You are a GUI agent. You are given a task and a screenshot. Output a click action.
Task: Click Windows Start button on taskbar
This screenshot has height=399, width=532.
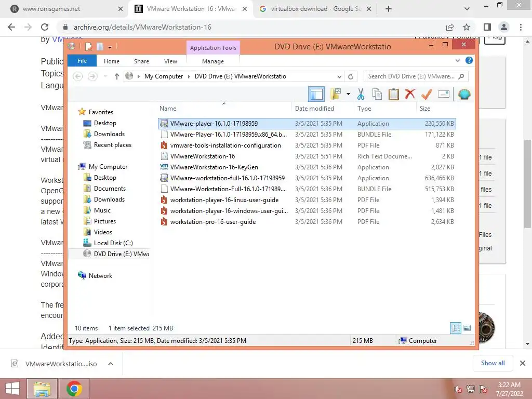tap(12, 389)
